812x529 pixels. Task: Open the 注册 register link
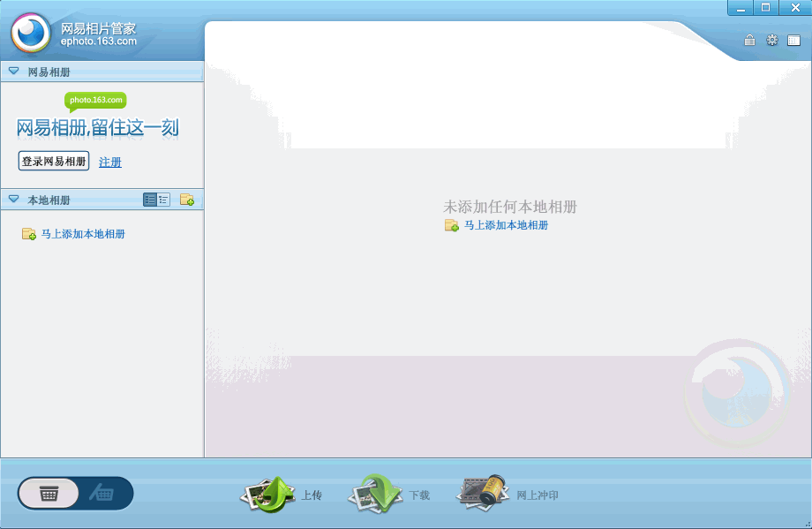[x=109, y=162]
